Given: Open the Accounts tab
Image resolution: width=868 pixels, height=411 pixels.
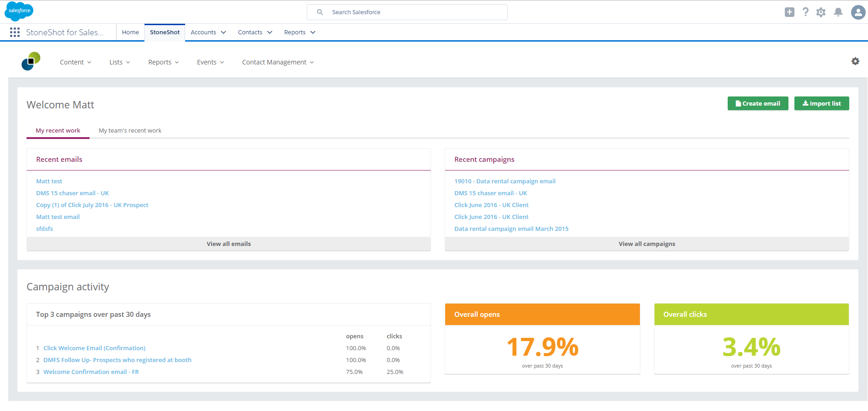Looking at the screenshot, I should [x=203, y=32].
